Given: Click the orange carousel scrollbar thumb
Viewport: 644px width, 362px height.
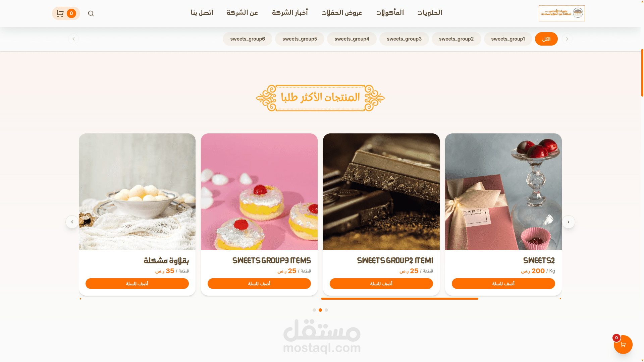Looking at the screenshot, I should [x=399, y=299].
